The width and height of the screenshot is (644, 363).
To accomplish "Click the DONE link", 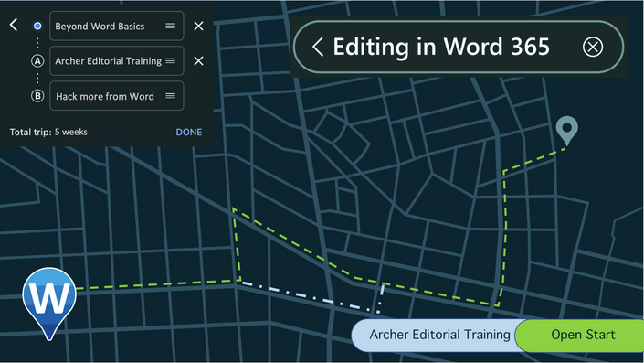I will click(189, 132).
